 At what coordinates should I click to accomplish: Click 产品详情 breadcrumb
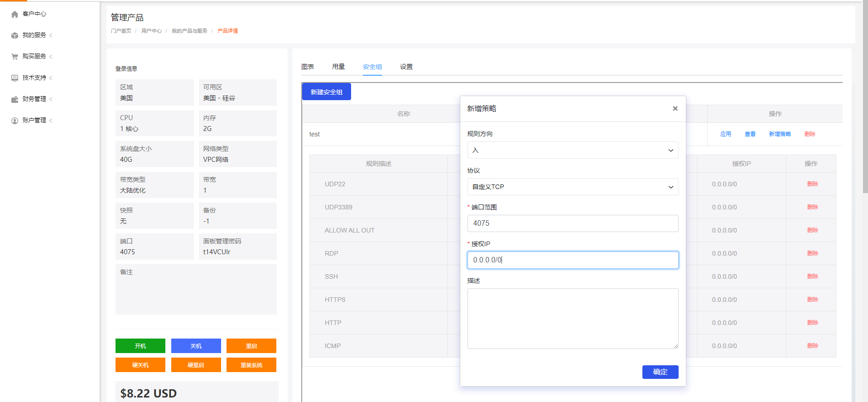[x=227, y=31]
